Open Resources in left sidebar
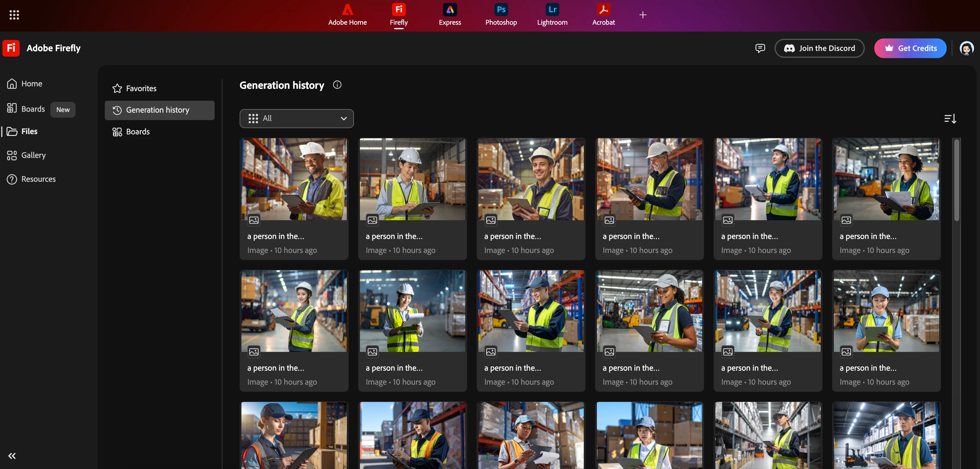Screen dimensions: 980x469 pyautogui.click(x=38, y=179)
